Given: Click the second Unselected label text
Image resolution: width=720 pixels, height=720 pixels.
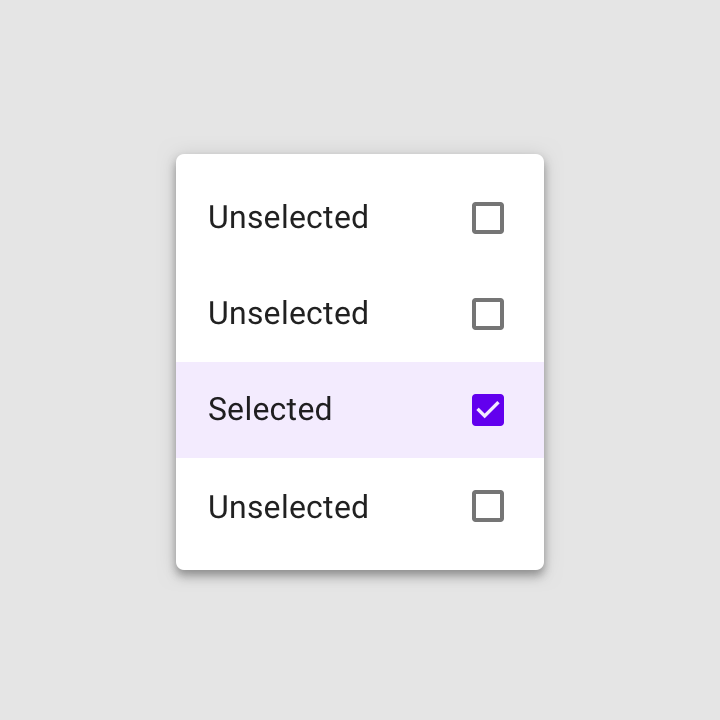Looking at the screenshot, I should point(288,313).
